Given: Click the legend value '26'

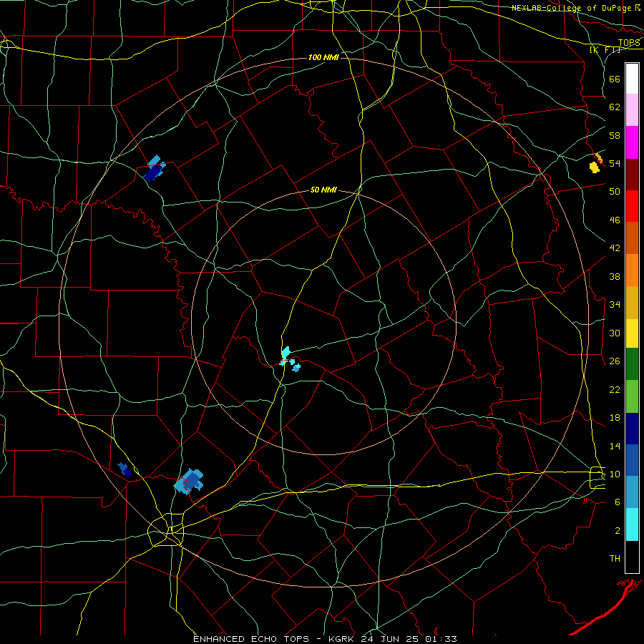Looking at the screenshot, I should (x=615, y=361).
